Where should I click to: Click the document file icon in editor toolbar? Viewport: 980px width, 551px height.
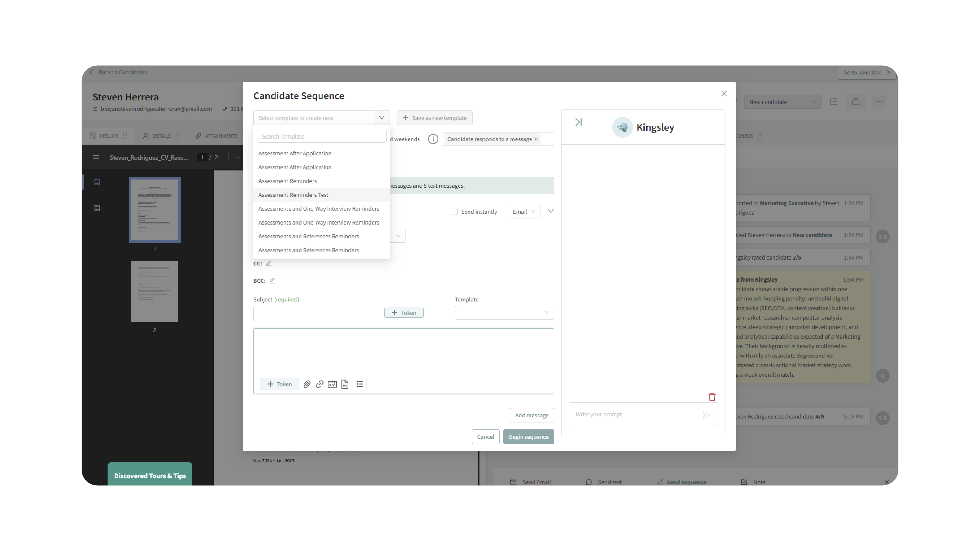click(345, 384)
